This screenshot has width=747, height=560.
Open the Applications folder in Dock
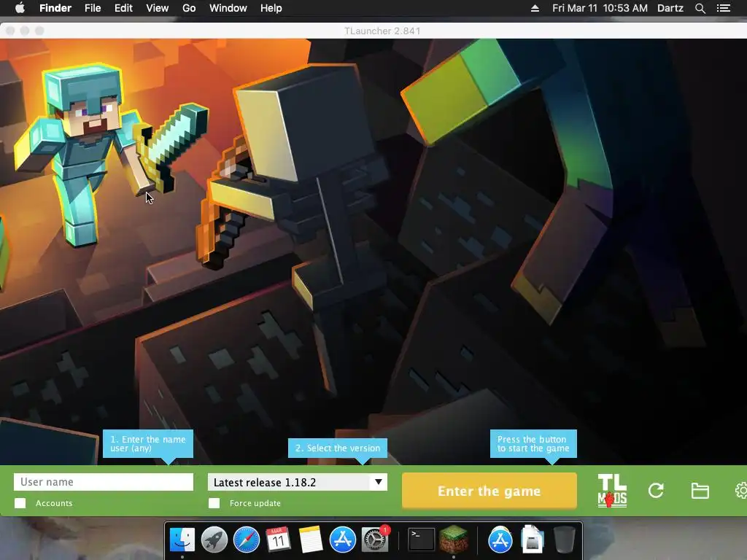500,540
